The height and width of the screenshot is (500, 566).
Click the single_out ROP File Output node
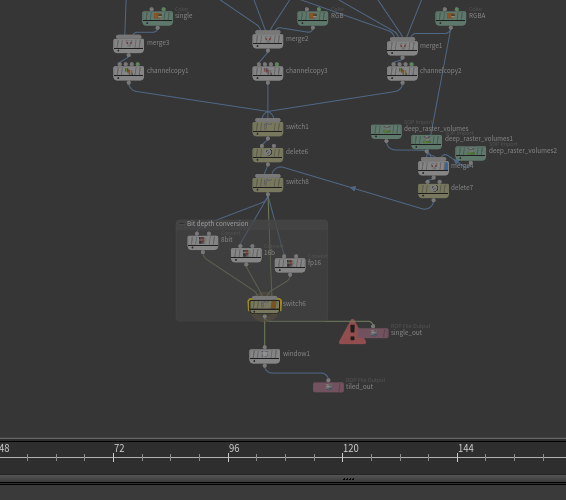pyautogui.click(x=373, y=333)
